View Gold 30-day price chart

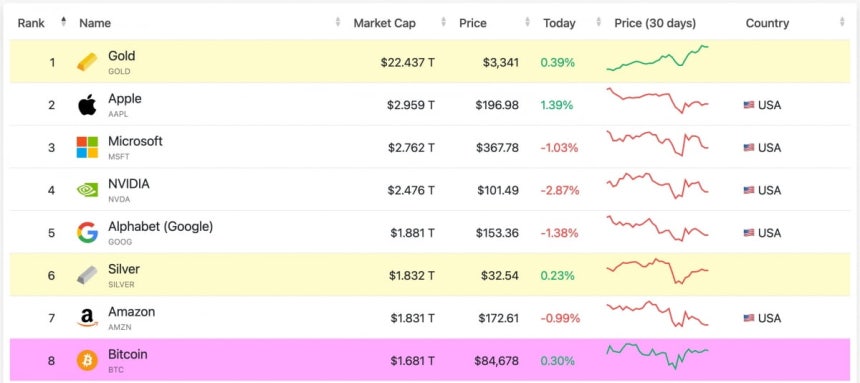[657, 58]
